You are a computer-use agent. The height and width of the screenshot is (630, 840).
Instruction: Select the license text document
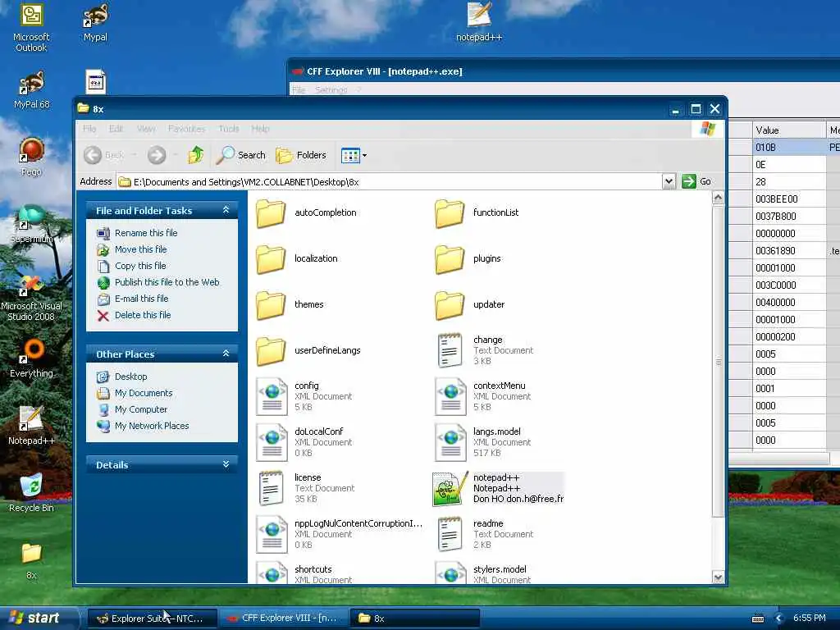click(305, 489)
